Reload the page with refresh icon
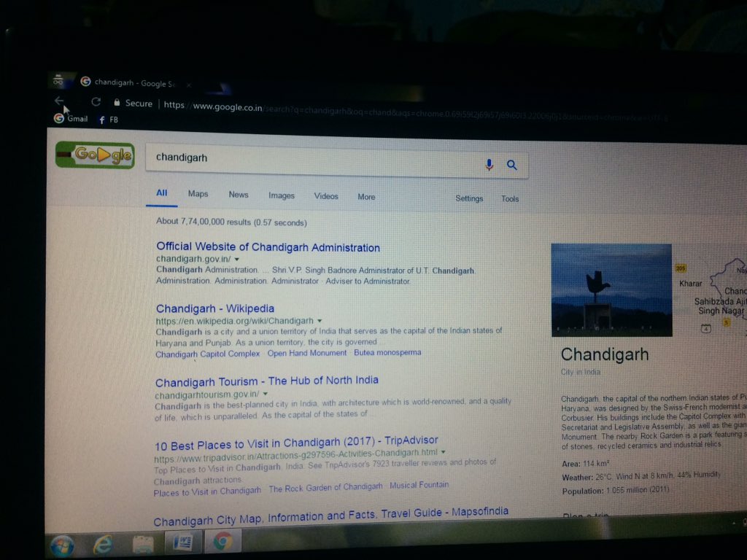Screen dimensions: 747x560 pos(96,101)
